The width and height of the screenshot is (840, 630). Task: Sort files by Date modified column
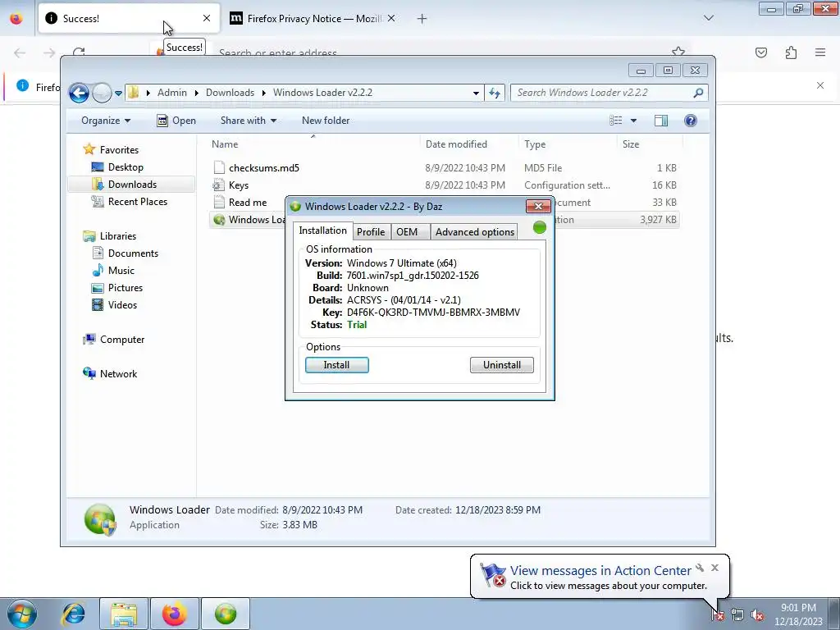tap(468, 144)
